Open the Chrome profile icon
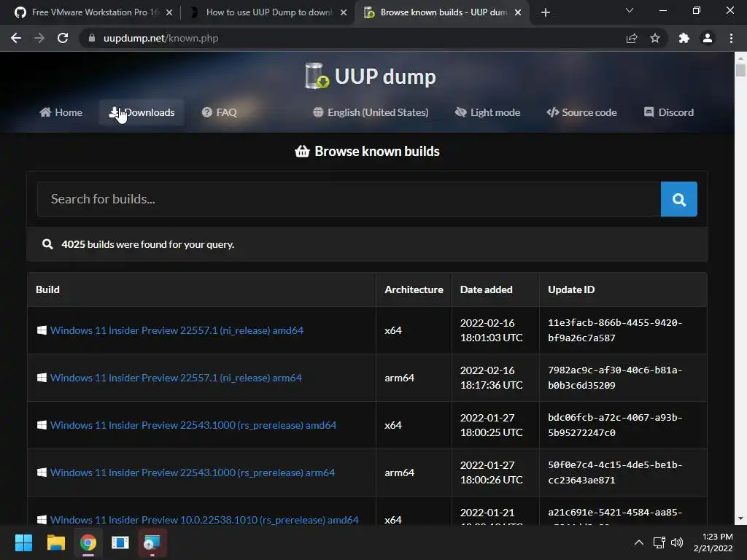Screen dimensions: 747x560 708,38
